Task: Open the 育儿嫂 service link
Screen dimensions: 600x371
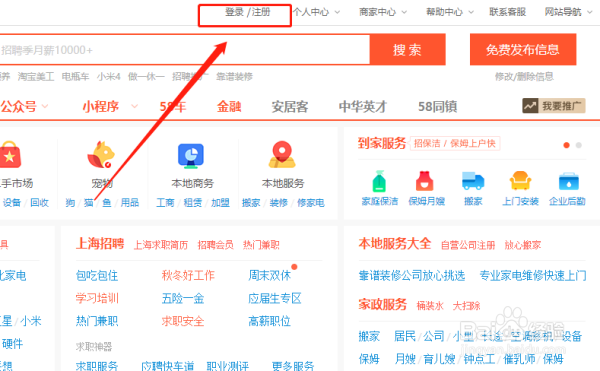Action: (439, 359)
